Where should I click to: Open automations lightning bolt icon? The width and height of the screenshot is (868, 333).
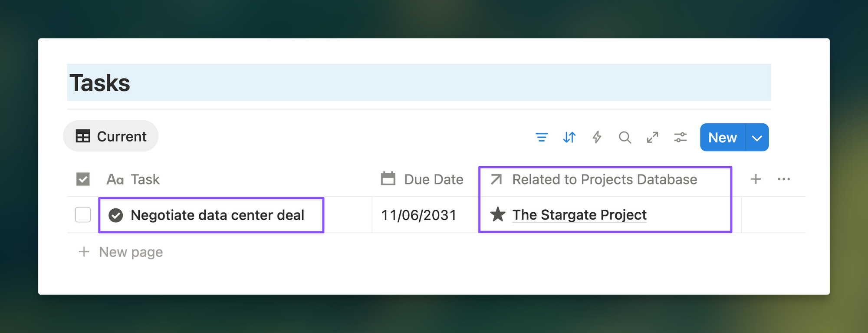pos(597,138)
